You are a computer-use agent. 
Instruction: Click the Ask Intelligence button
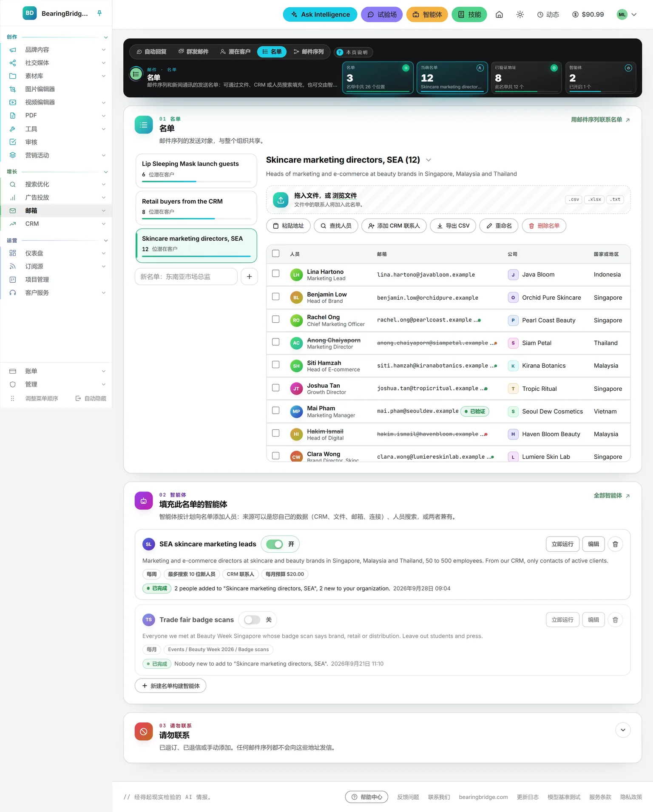320,14
